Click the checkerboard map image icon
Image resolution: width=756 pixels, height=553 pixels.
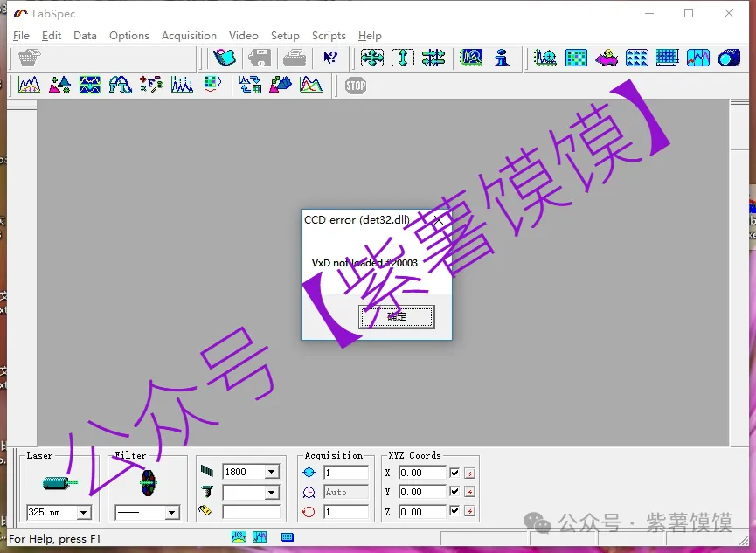pyautogui.click(x=576, y=58)
